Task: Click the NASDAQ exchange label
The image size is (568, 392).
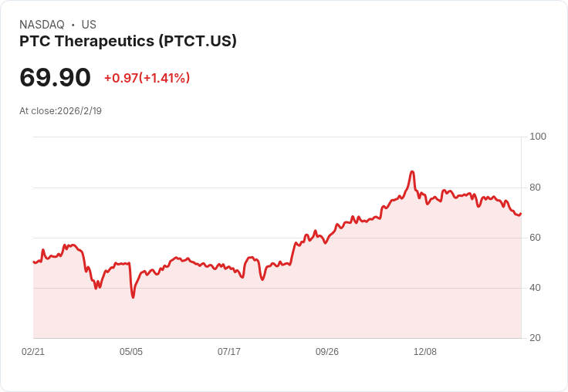Action: [42, 25]
